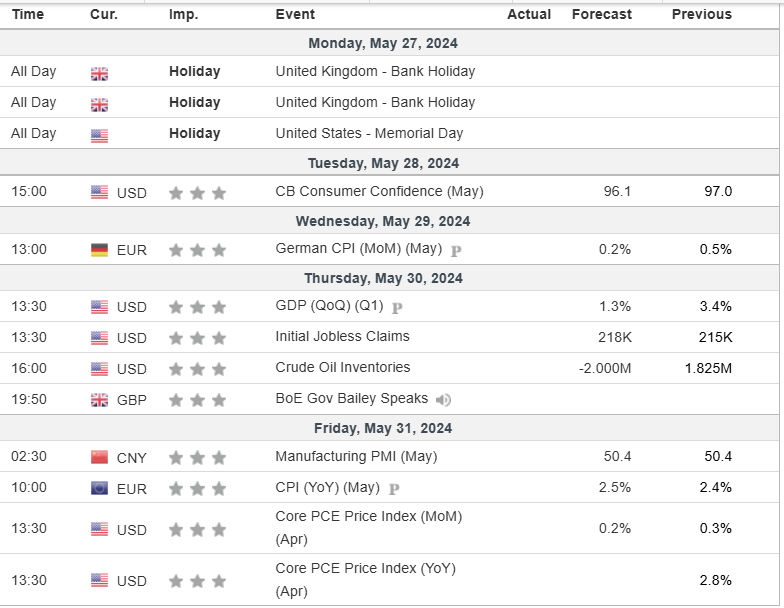Image resolution: width=784 pixels, height=608 pixels.
Task: Click preliminary 'P' icon beside CPI (YoY) (May)
Action: 394,489
